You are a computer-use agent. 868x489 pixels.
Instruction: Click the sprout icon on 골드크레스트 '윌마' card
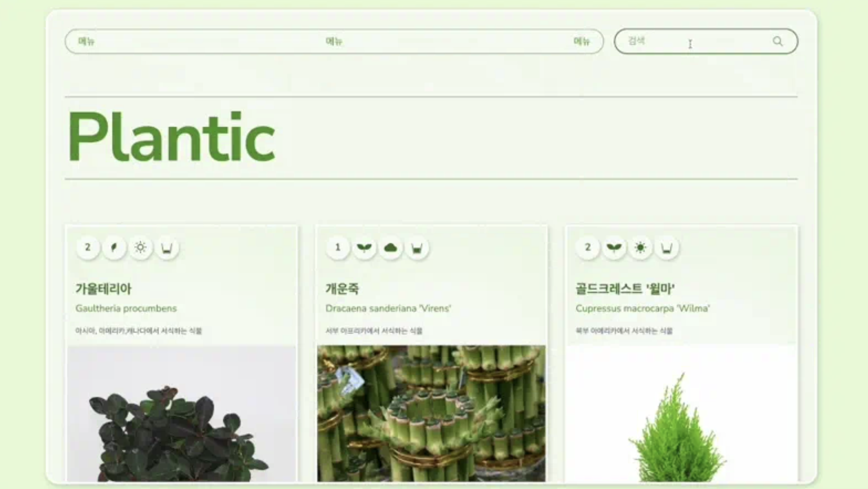pos(614,248)
